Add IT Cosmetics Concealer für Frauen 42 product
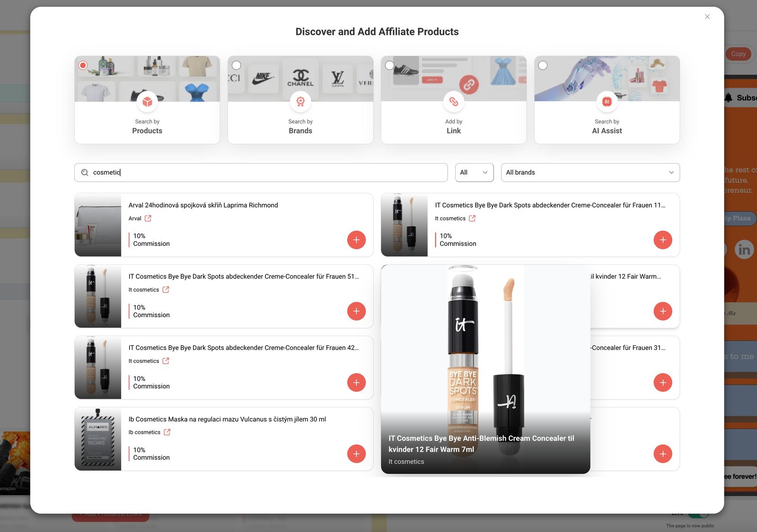Viewport: 757px width, 532px height. 356,383
